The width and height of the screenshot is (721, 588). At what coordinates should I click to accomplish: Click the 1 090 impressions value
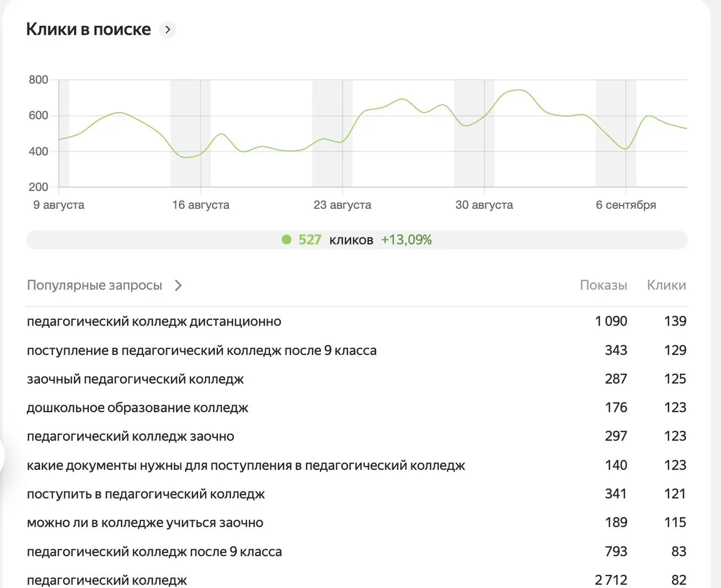coord(611,321)
